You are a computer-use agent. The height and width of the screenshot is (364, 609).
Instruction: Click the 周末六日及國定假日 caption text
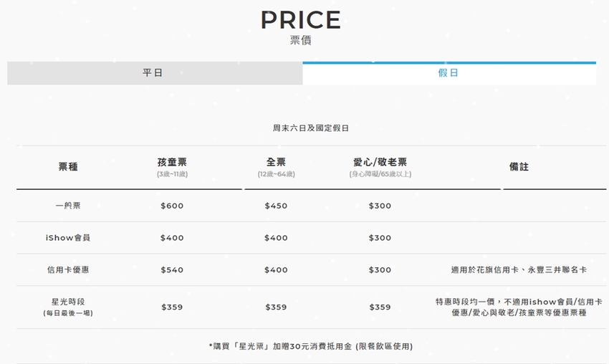pos(310,128)
